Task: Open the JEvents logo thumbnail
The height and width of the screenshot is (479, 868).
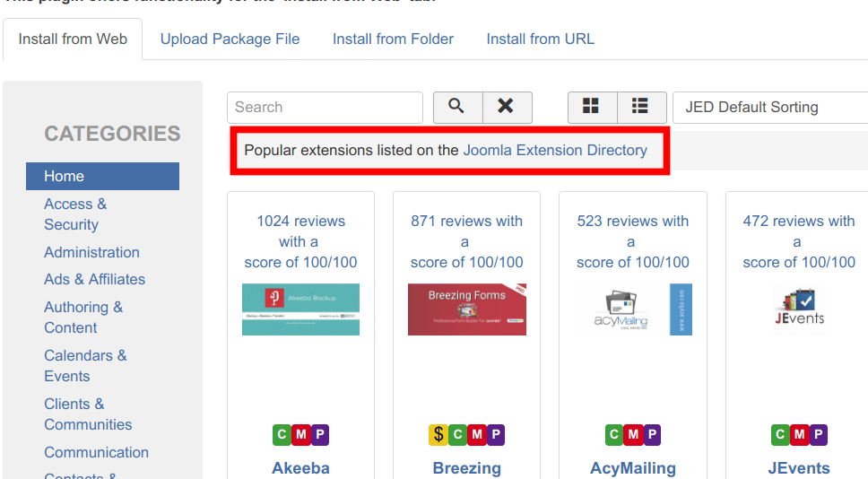Action: point(799,309)
